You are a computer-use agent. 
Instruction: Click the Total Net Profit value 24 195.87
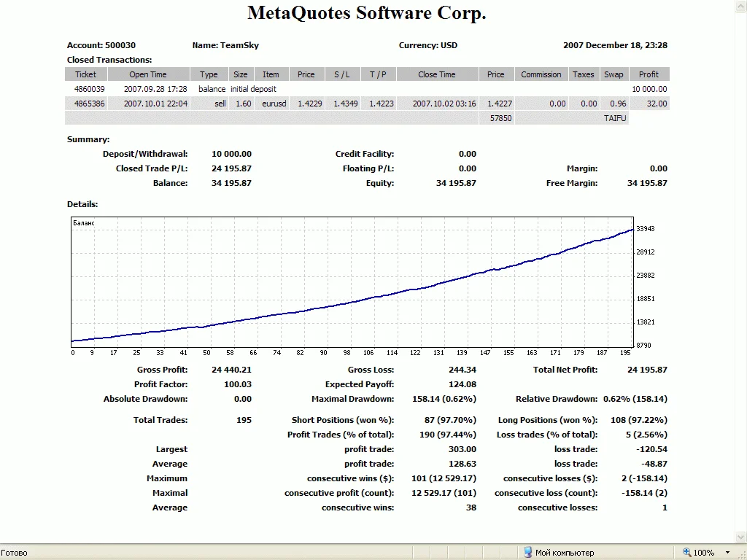(647, 370)
